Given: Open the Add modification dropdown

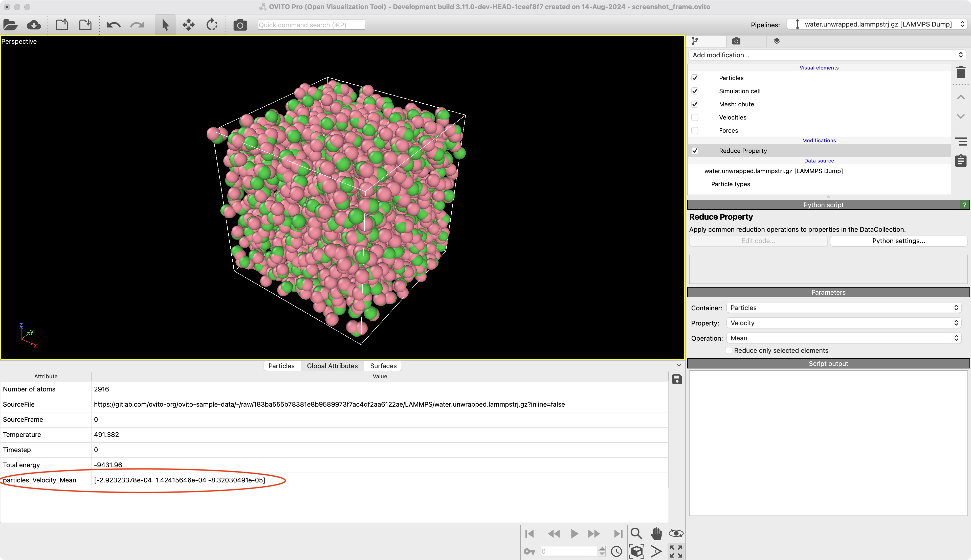Looking at the screenshot, I should point(827,55).
